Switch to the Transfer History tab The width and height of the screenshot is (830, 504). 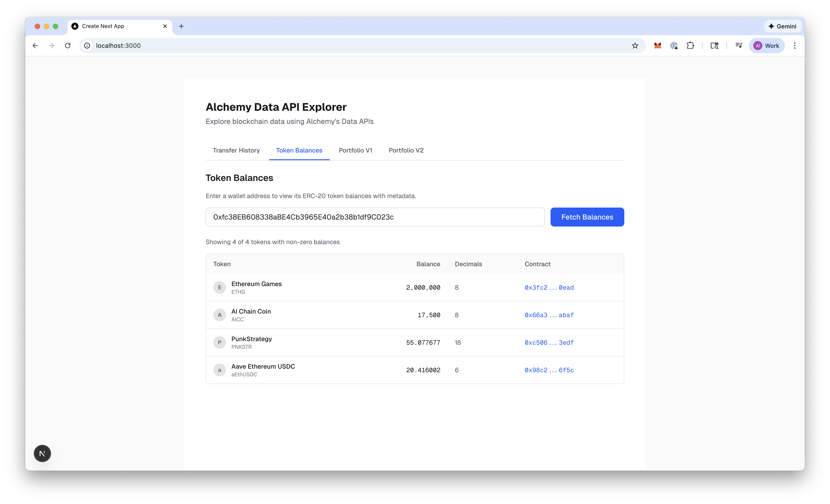(236, 150)
